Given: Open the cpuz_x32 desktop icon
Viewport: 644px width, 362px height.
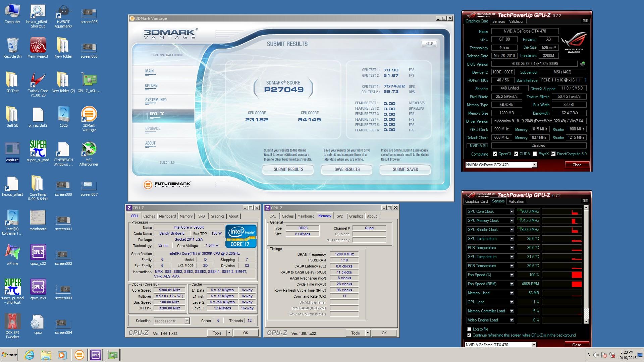Looking at the screenshot, I should tap(38, 255).
